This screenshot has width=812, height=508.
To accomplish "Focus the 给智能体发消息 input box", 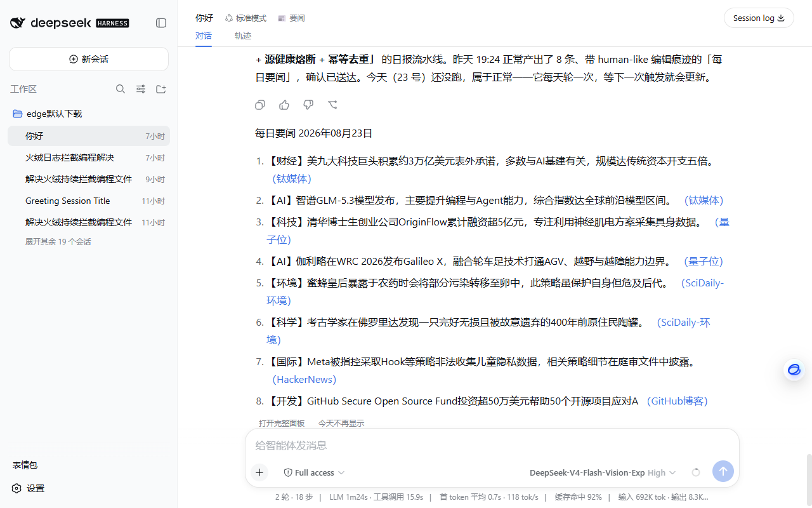I will (x=492, y=445).
